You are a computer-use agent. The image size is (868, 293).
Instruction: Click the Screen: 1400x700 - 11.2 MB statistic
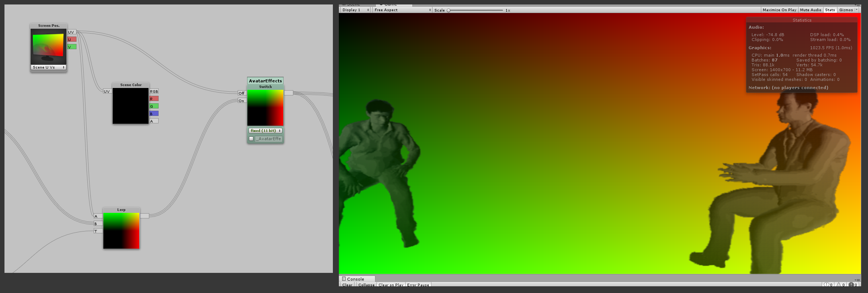coord(782,70)
